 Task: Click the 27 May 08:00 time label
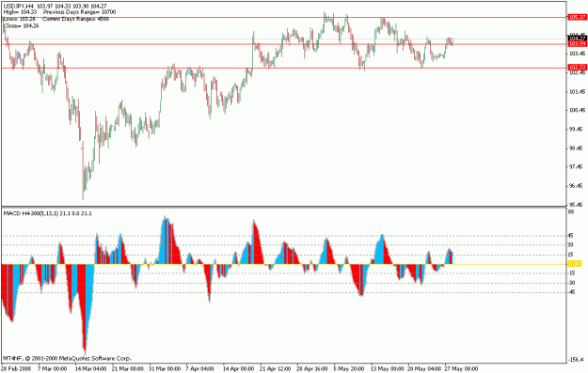tap(461, 369)
